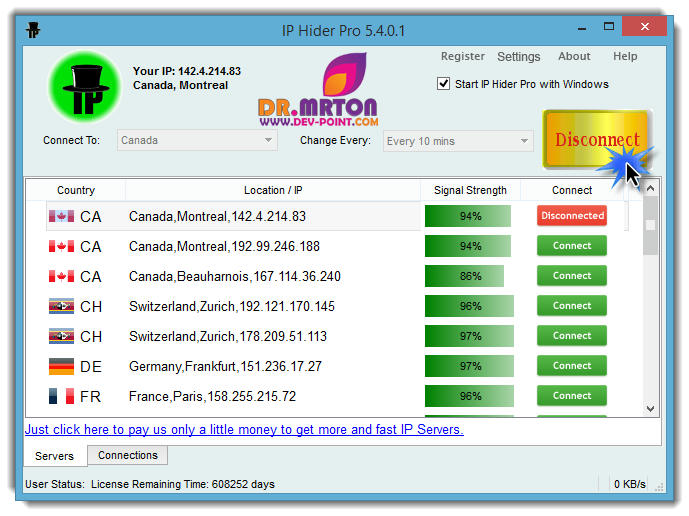
Task: Open the Connect To country dropdown
Action: click(x=197, y=140)
